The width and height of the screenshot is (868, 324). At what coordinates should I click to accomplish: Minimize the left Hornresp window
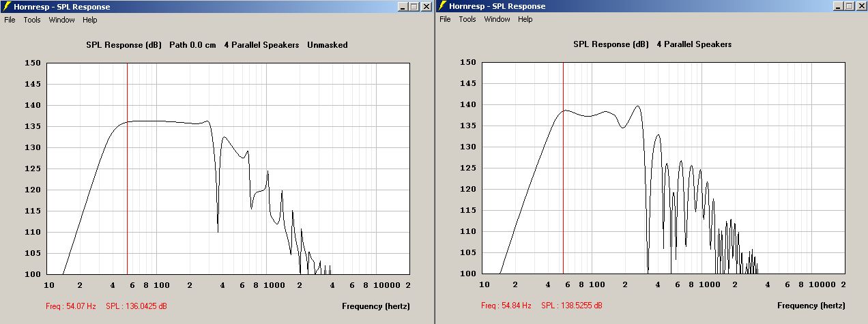(403, 7)
